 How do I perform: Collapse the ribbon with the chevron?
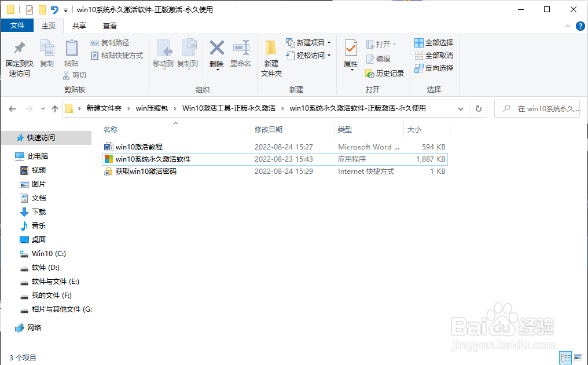[x=568, y=26]
